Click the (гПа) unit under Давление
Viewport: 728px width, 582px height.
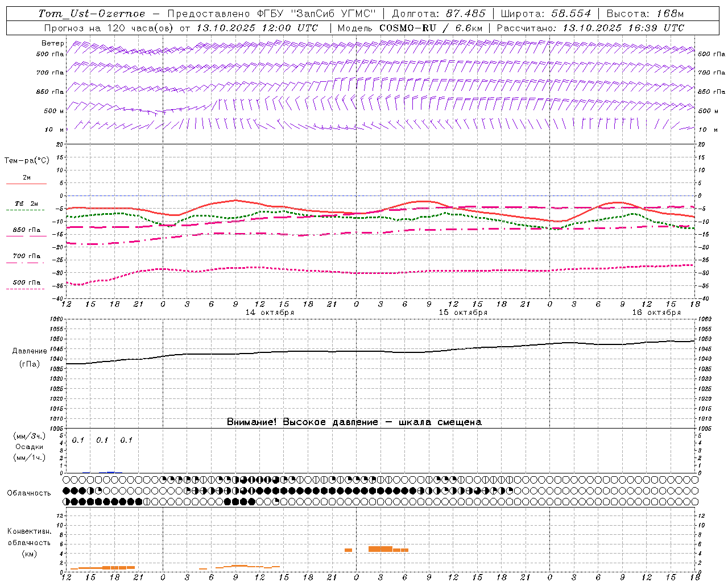point(30,364)
